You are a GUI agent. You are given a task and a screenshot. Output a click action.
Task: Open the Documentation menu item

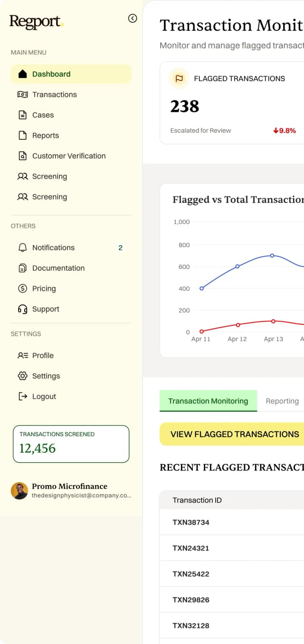[x=58, y=268]
